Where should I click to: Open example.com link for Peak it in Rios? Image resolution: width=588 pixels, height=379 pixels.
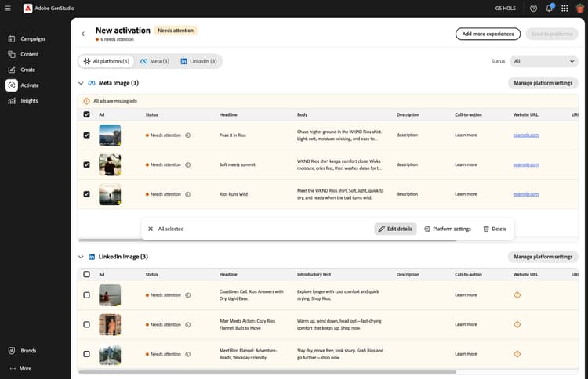[526, 135]
